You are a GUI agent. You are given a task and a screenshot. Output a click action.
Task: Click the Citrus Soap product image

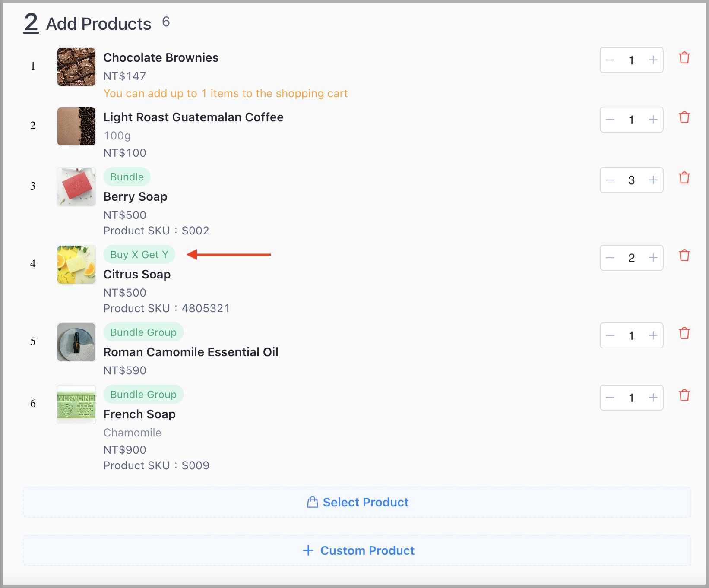click(x=76, y=265)
